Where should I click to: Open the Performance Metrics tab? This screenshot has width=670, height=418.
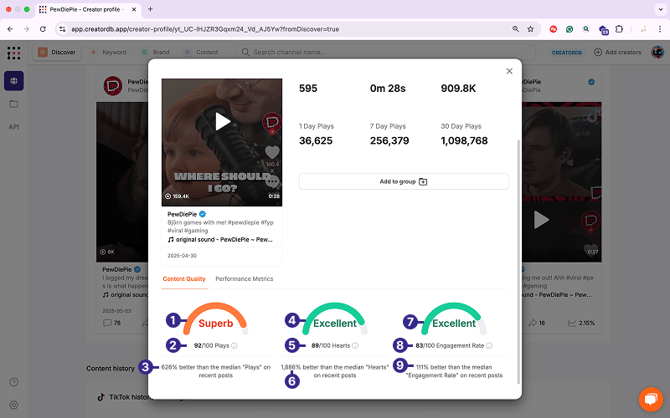[244, 279]
